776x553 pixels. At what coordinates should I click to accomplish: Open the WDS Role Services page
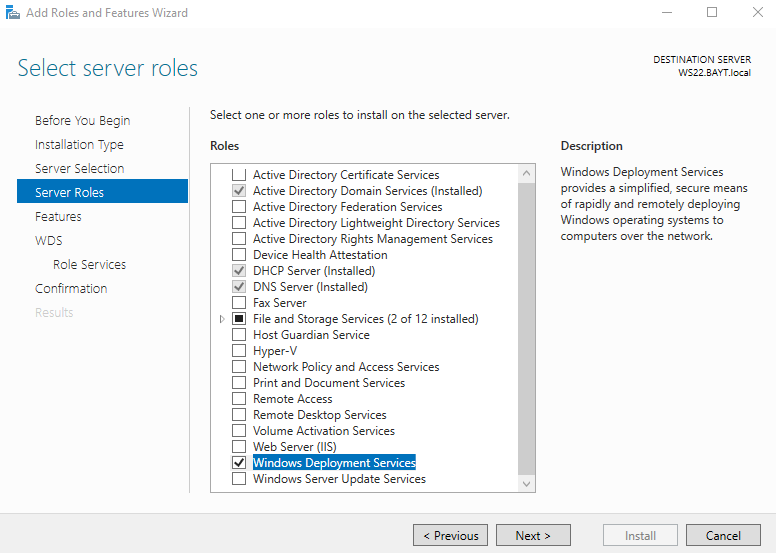(x=89, y=265)
